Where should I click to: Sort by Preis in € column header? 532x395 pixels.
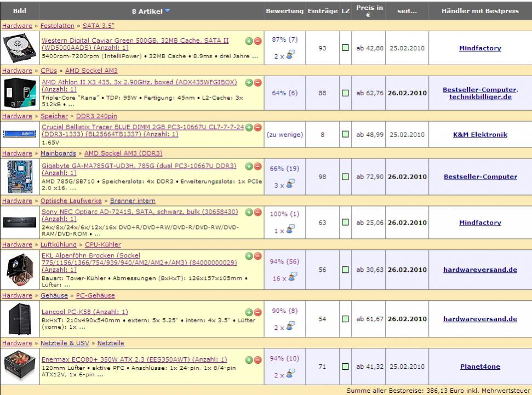coord(369,11)
